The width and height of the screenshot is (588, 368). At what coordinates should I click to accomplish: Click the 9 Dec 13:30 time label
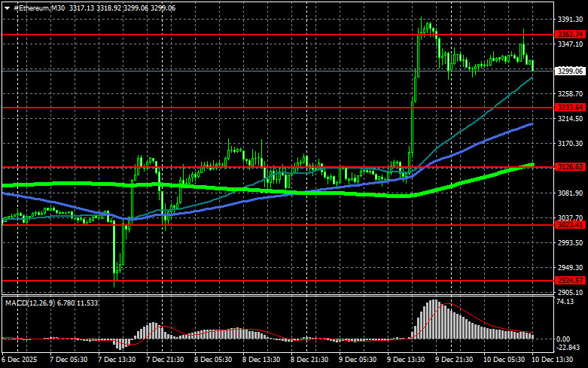406,360
